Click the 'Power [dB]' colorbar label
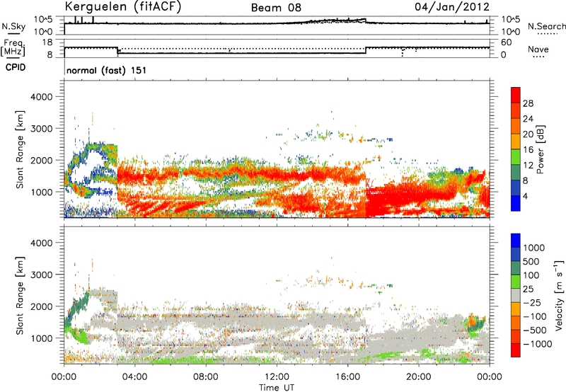 [x=541, y=149]
